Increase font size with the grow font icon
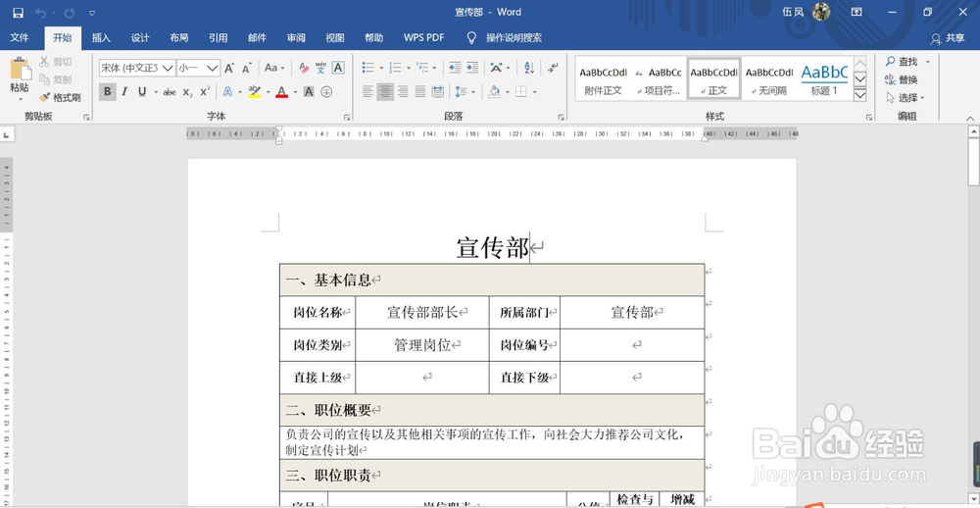This screenshot has width=980, height=508. (229, 68)
